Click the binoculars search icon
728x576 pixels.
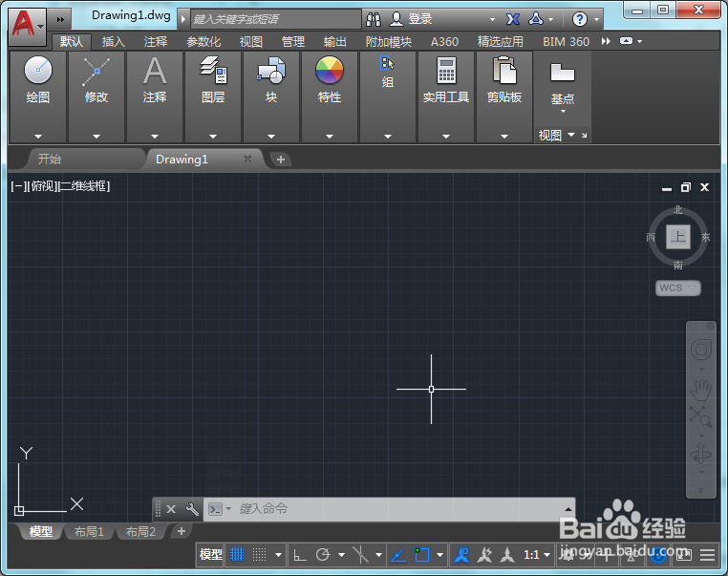click(x=374, y=19)
